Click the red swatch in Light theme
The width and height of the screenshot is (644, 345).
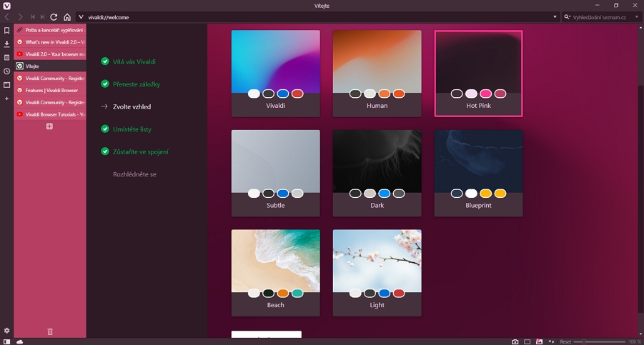point(399,293)
